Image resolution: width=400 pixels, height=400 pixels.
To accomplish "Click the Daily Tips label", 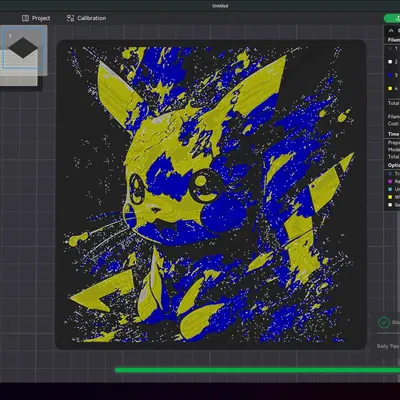I will pos(388,346).
